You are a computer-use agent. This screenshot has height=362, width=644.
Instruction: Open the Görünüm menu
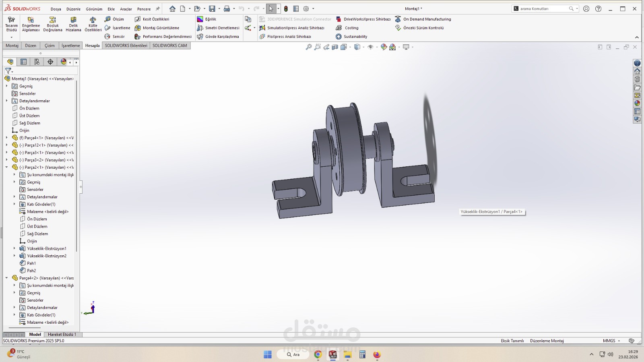tap(94, 9)
